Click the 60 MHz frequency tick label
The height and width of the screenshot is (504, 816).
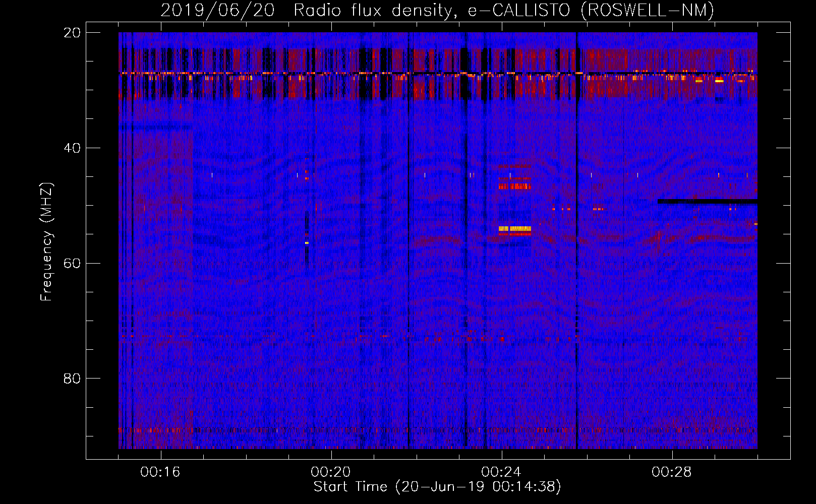click(x=72, y=263)
